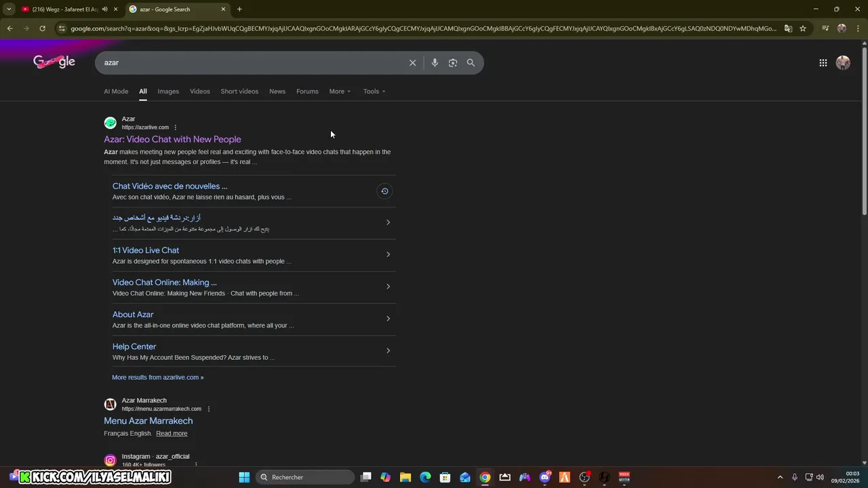Open Azar: Video Chat with New People
Image resolution: width=868 pixels, height=488 pixels.
tap(172, 139)
